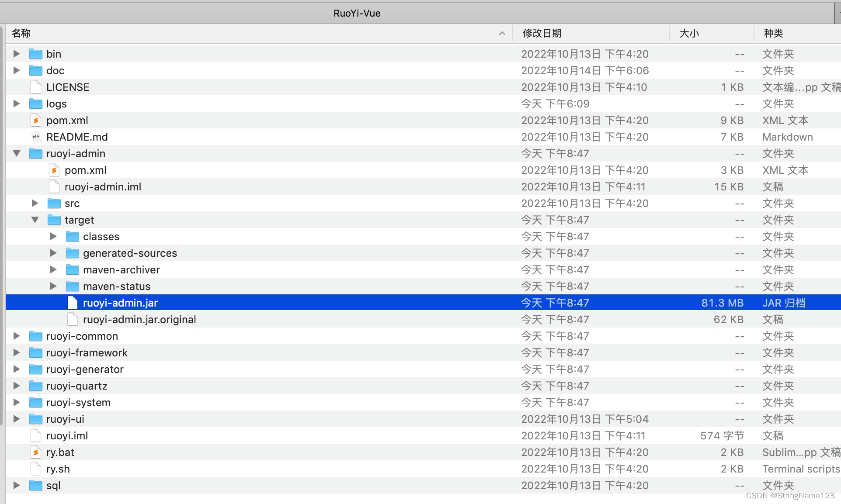Expand the classes folder
Viewport: 841px width, 504px height.
click(x=53, y=236)
